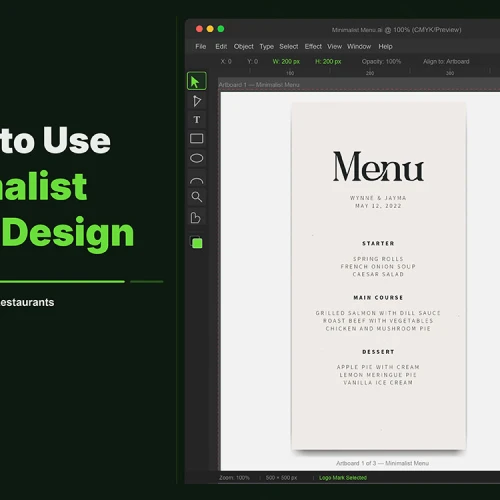The height and width of the screenshot is (500, 500).
Task: Open the File menu
Action: (x=201, y=46)
